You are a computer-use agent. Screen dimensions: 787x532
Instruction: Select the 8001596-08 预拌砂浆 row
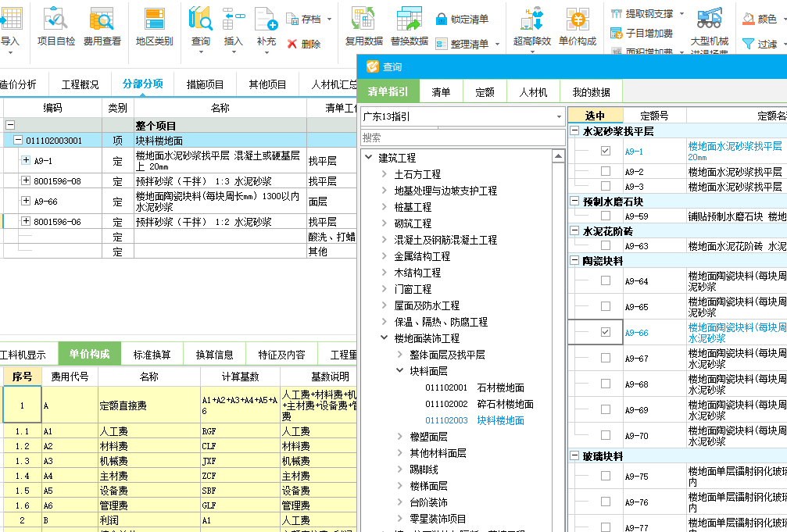click(180, 180)
